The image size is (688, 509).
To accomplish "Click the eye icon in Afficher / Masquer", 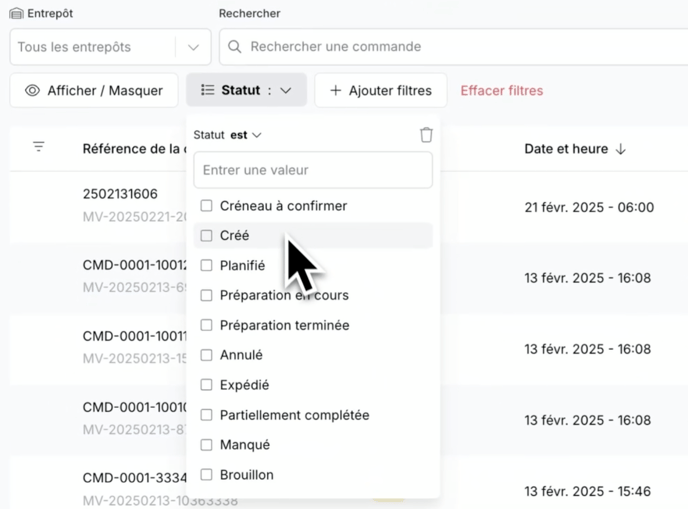I will (32, 91).
